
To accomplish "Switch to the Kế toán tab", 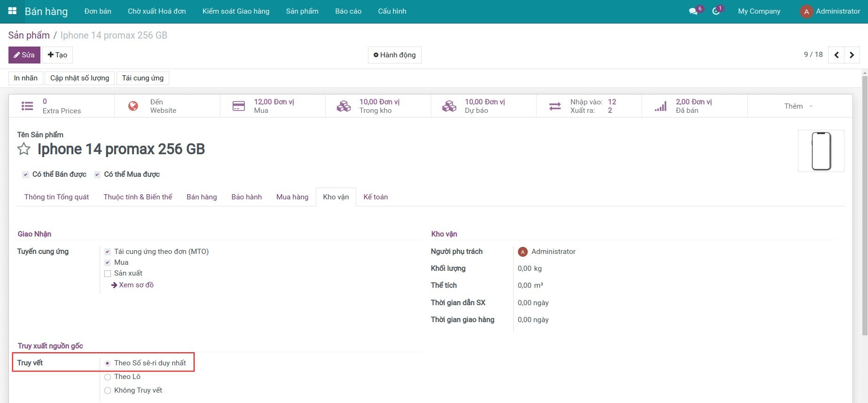I will (375, 197).
